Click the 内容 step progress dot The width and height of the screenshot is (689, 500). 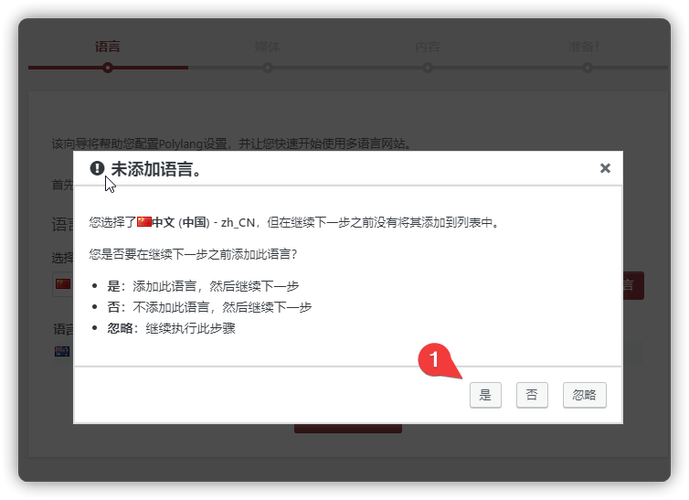(x=427, y=68)
